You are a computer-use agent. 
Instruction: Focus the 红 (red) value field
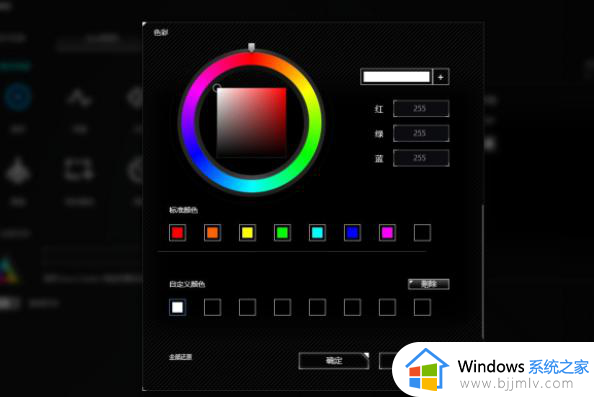(421, 109)
